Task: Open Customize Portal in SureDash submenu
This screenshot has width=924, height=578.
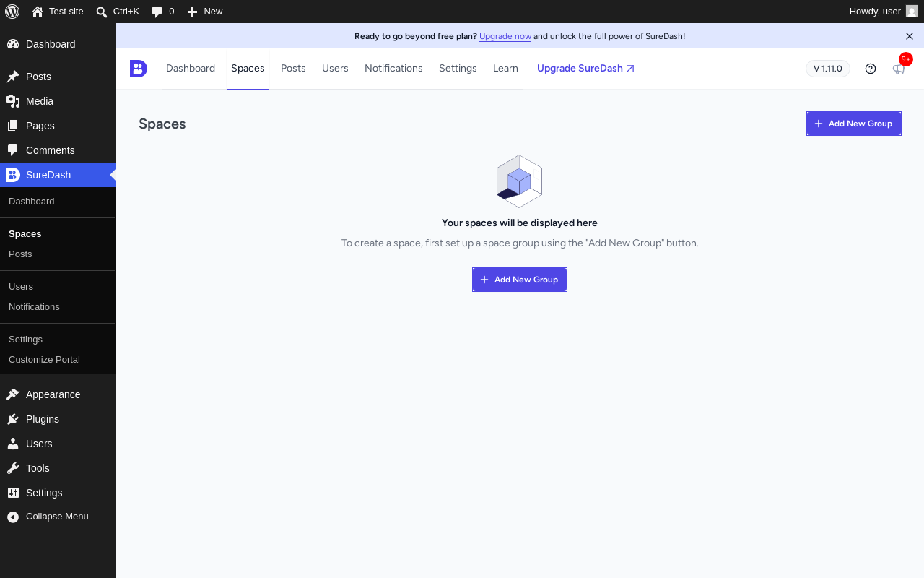Action: click(44, 360)
